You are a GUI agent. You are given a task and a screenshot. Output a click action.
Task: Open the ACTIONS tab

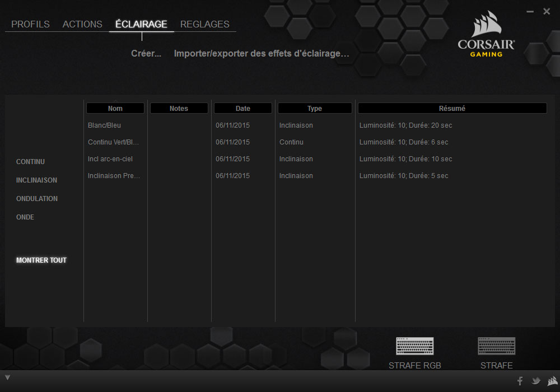[82, 24]
